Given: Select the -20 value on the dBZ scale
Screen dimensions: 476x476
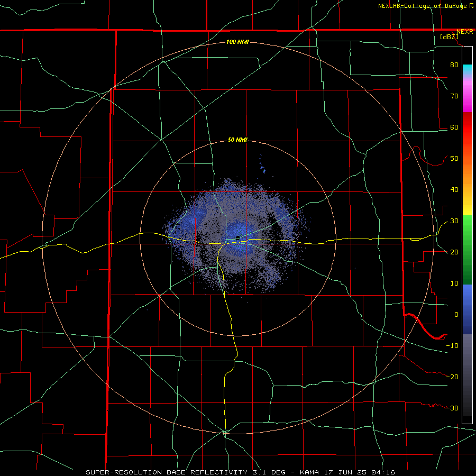Looking at the screenshot, I should pos(452,377).
